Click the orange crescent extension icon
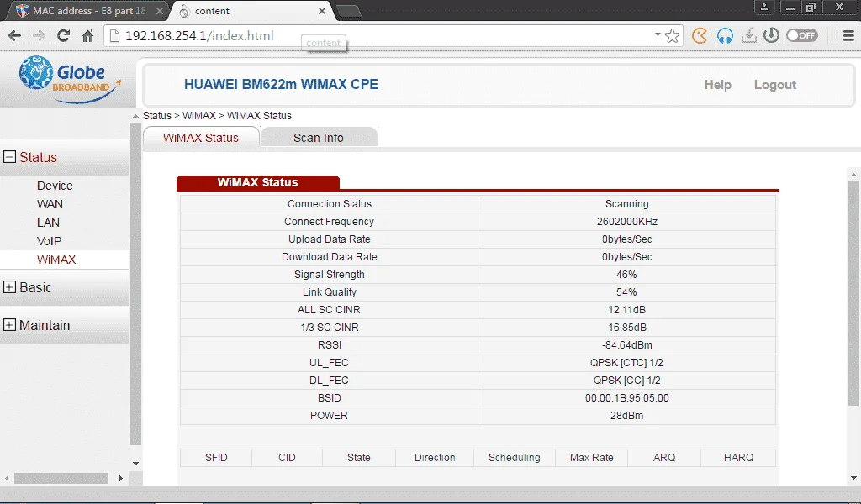The image size is (861, 504). coord(699,36)
